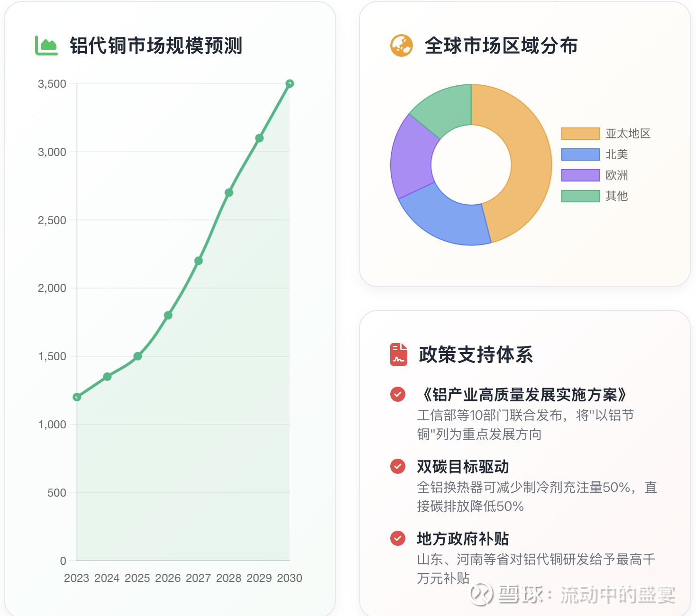Click the 2024 x-axis year label
The width and height of the screenshot is (696, 616).
pos(107,578)
